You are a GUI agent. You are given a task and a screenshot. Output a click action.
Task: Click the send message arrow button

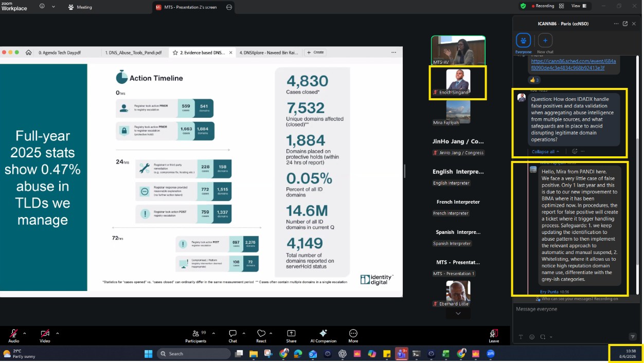(x=633, y=337)
